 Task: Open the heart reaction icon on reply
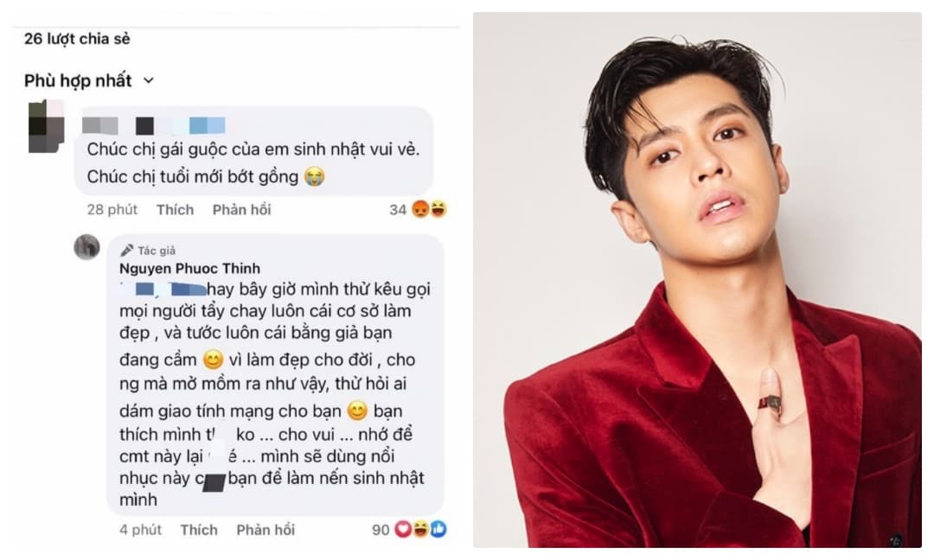(403, 529)
